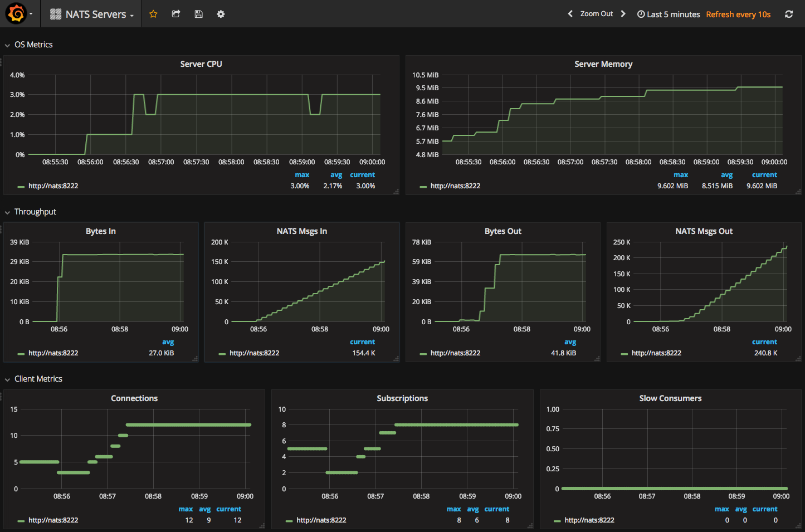Sort Connections legend by max
This screenshot has width=805, height=532.
pyautogui.click(x=186, y=509)
